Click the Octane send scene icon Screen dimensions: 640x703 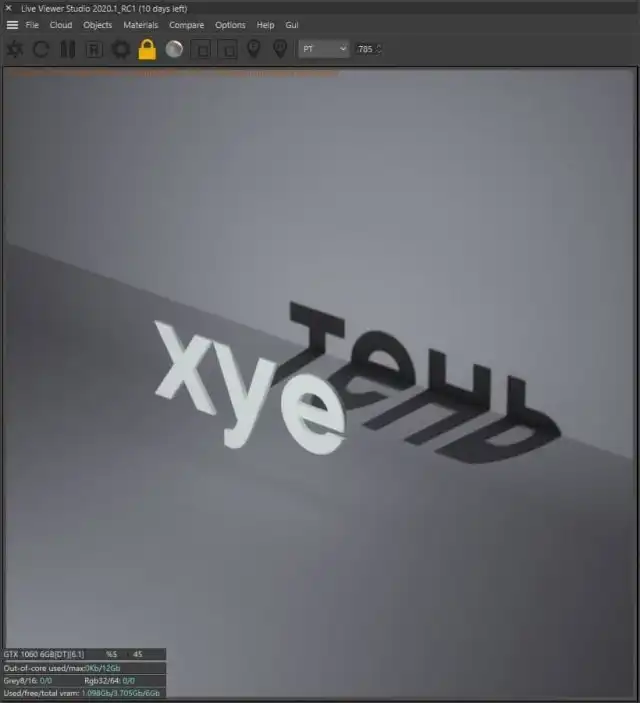(15, 49)
